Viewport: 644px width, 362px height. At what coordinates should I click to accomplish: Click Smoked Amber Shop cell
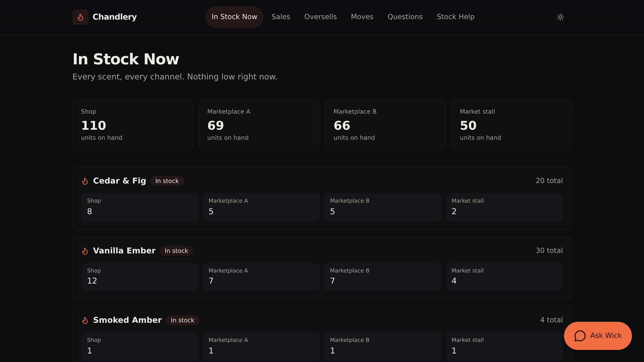click(140, 347)
